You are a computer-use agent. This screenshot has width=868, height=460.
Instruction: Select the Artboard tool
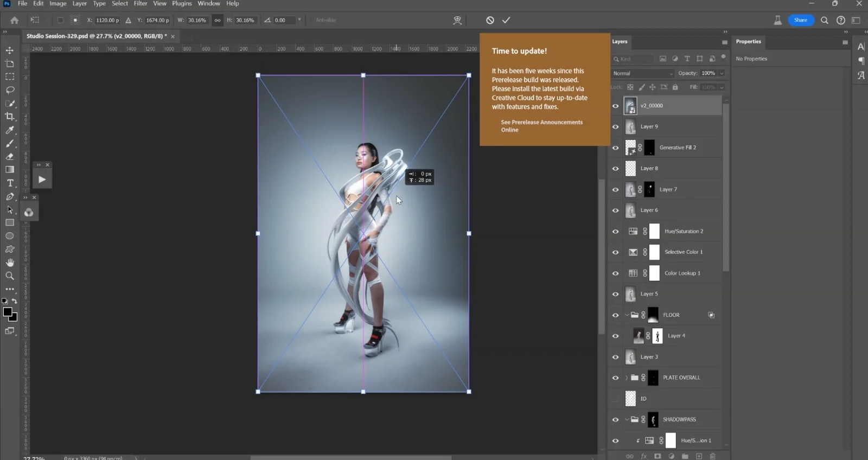pos(10,63)
